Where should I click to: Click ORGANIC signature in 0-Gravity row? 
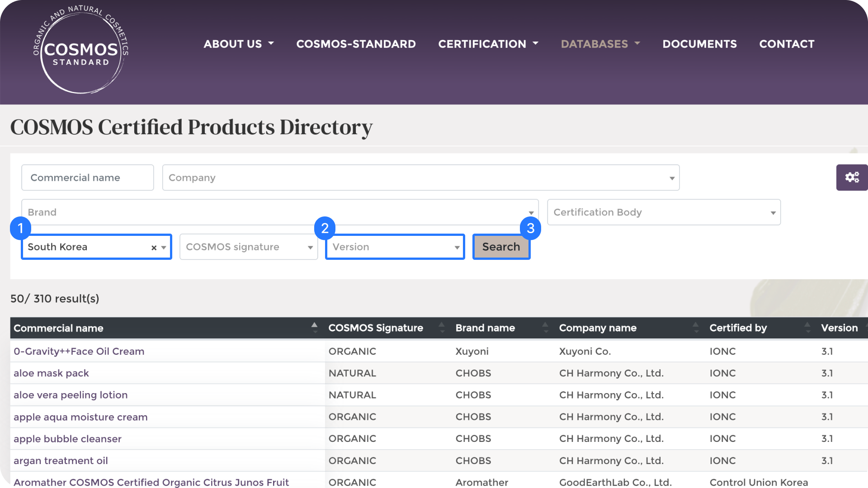tap(352, 352)
